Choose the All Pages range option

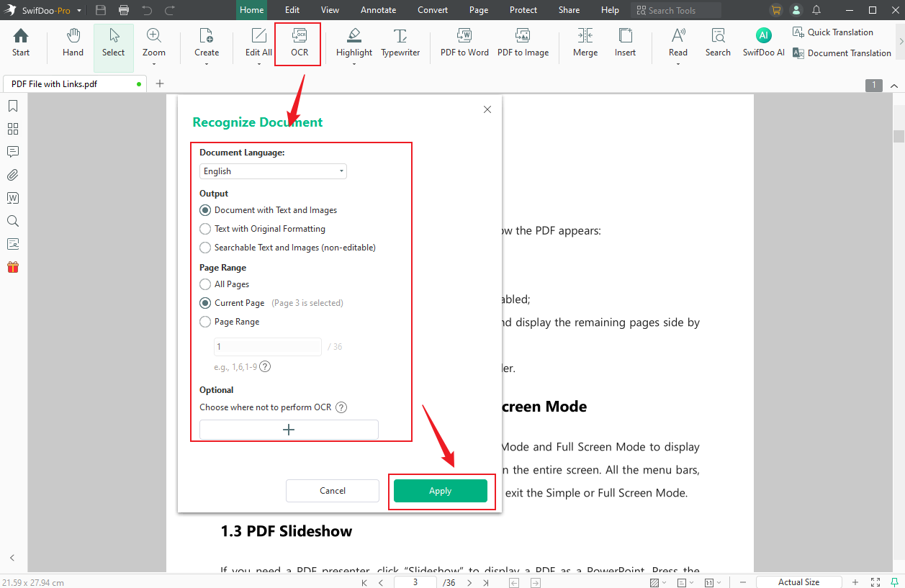point(205,284)
